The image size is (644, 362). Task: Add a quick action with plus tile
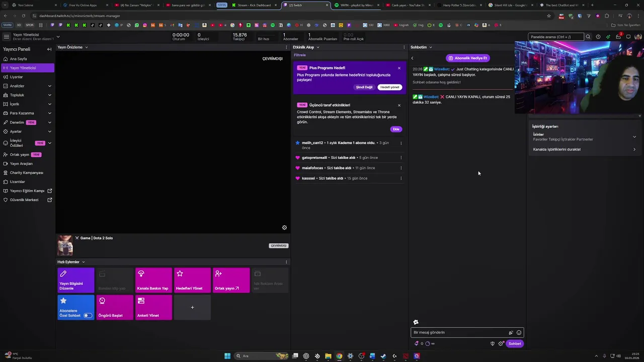click(192, 308)
